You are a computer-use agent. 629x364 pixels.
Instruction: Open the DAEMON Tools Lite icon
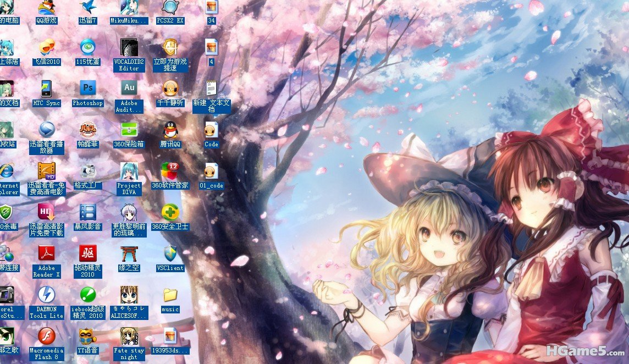click(47, 295)
